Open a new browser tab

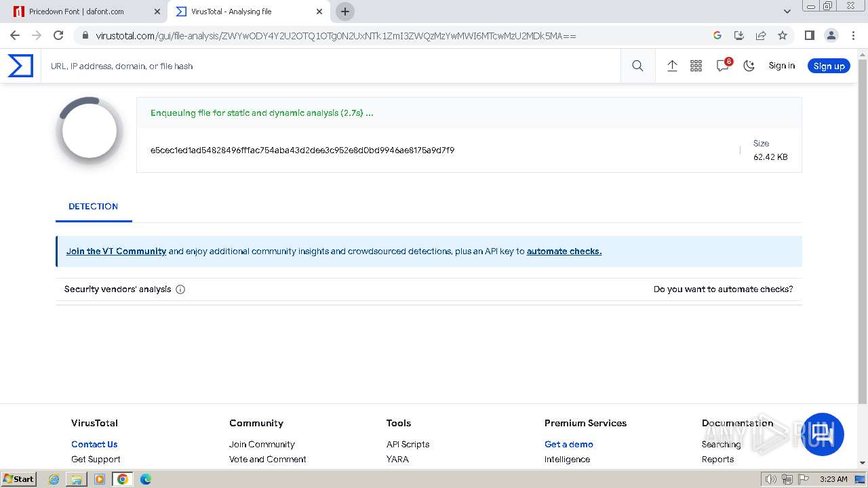coord(345,12)
